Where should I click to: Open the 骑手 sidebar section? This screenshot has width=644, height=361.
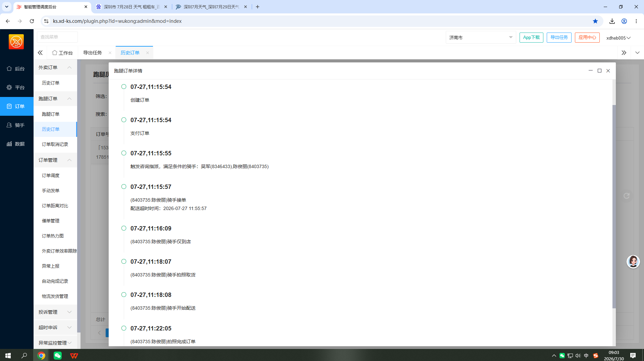coord(16,125)
